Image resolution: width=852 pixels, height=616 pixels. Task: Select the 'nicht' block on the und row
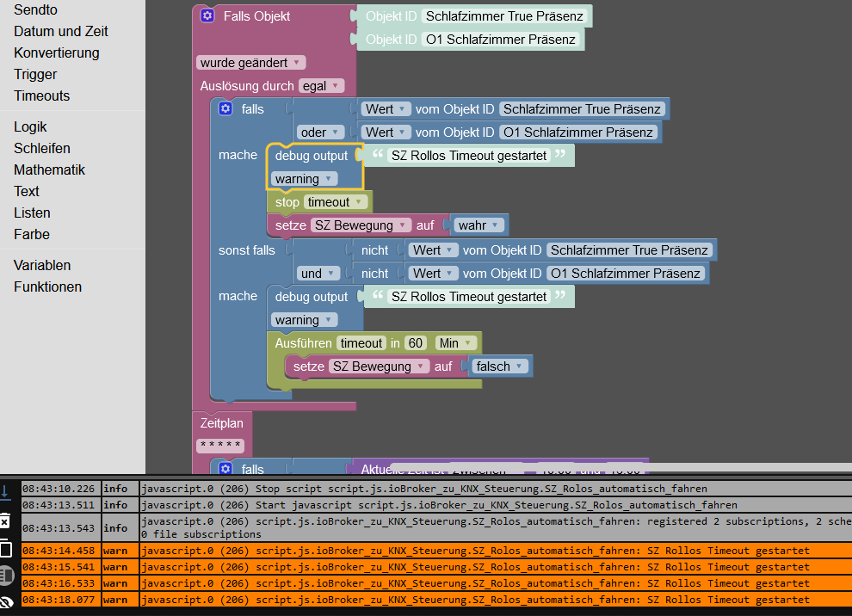pyautogui.click(x=375, y=274)
